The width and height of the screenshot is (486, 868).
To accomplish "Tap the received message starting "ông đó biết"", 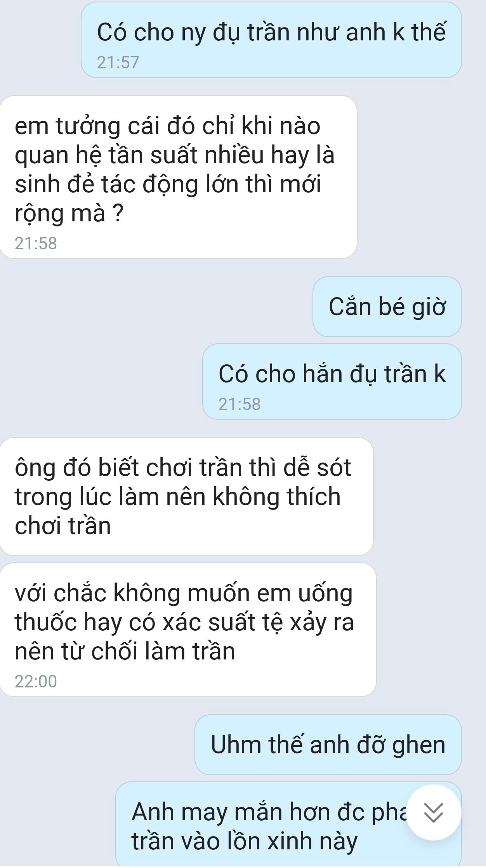I will 186,496.
